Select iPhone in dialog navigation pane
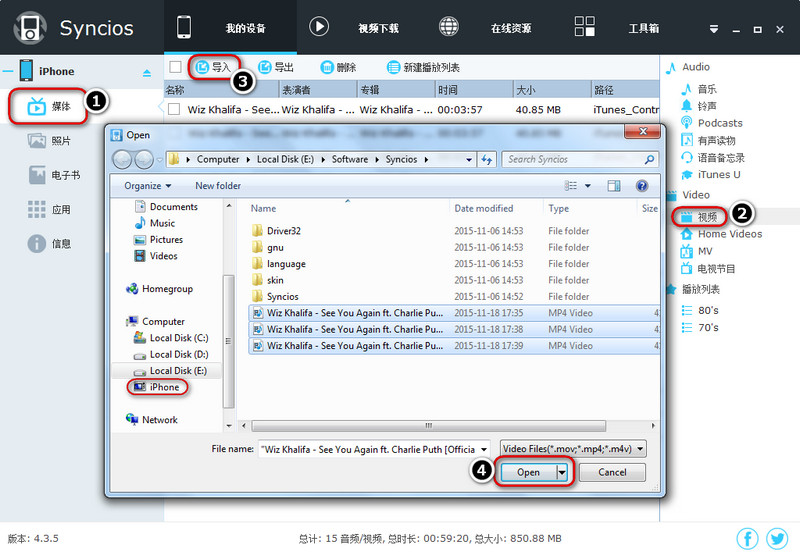The image size is (800, 556). pyautogui.click(x=157, y=387)
